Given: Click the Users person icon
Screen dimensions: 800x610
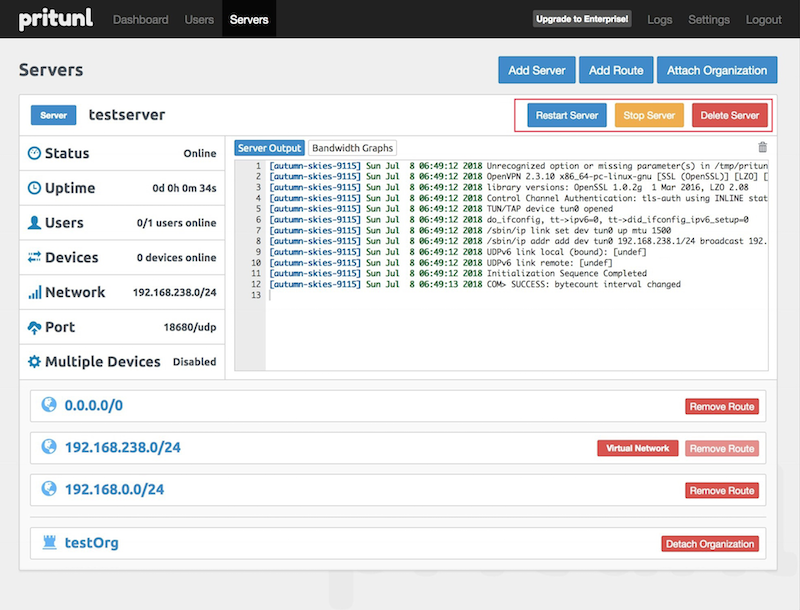Looking at the screenshot, I should tap(34, 222).
